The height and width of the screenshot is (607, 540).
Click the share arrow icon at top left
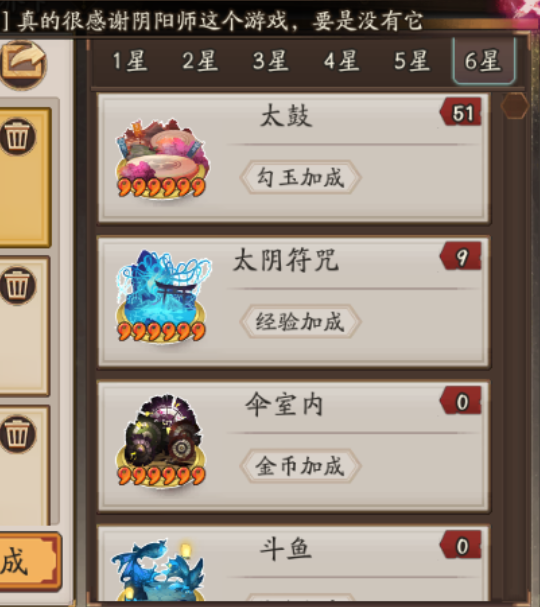pyautogui.click(x=23, y=65)
